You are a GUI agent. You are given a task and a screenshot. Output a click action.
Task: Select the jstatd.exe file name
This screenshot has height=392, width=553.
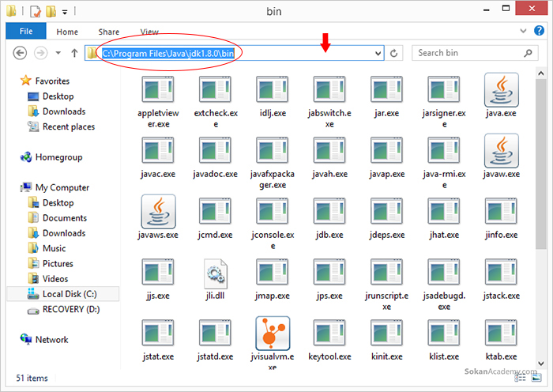click(215, 356)
